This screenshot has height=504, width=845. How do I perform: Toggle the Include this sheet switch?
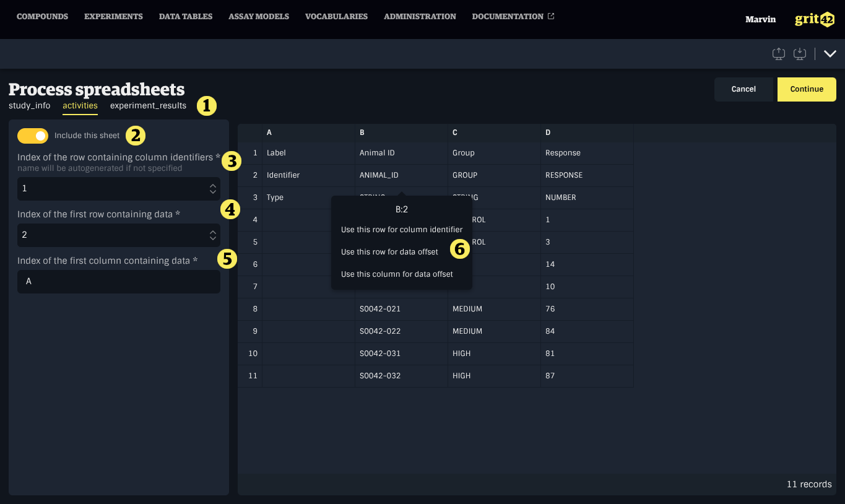(x=33, y=136)
